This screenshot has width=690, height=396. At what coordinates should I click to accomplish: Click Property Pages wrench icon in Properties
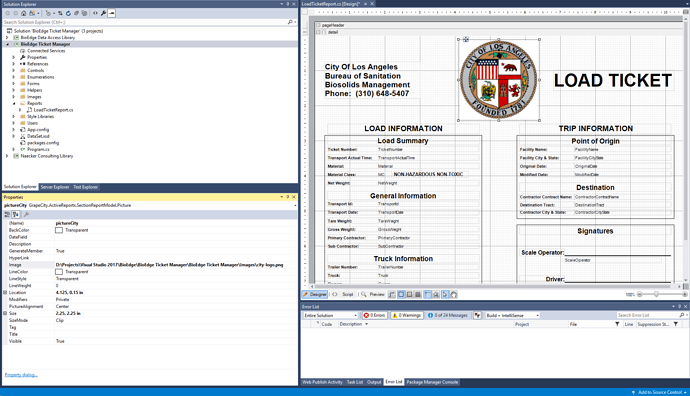point(26,214)
